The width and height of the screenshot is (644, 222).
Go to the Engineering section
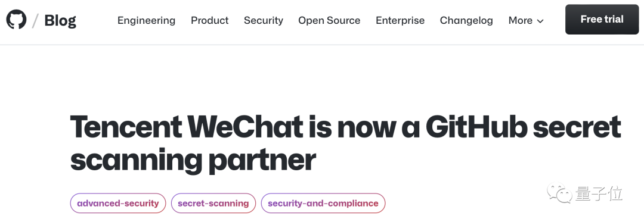(x=146, y=20)
